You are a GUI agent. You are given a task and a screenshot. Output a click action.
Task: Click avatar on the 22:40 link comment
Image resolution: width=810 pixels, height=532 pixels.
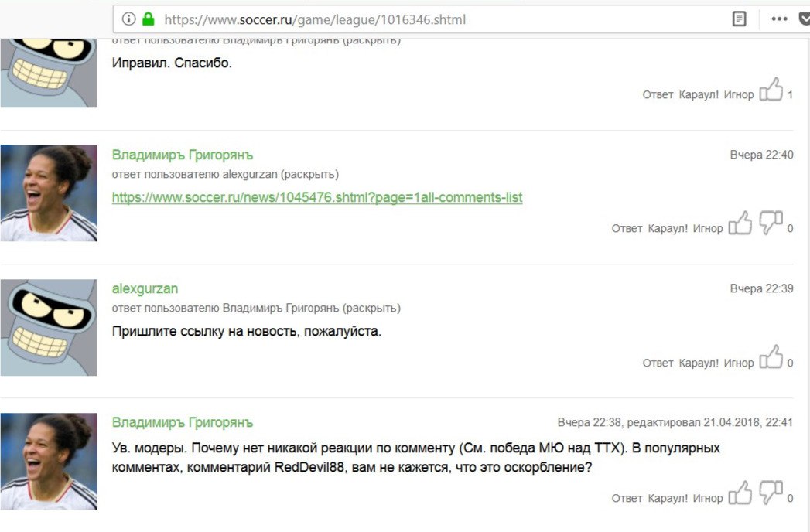(49, 193)
